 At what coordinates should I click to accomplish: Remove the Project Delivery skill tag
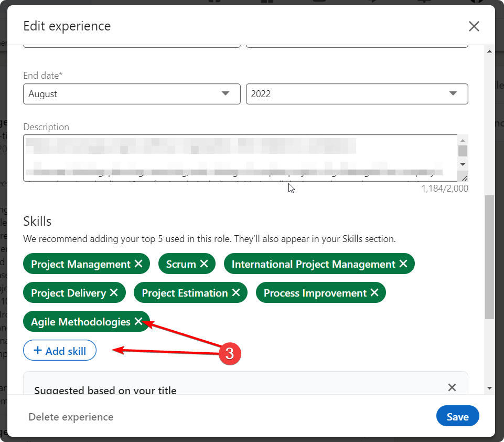pyautogui.click(x=114, y=293)
